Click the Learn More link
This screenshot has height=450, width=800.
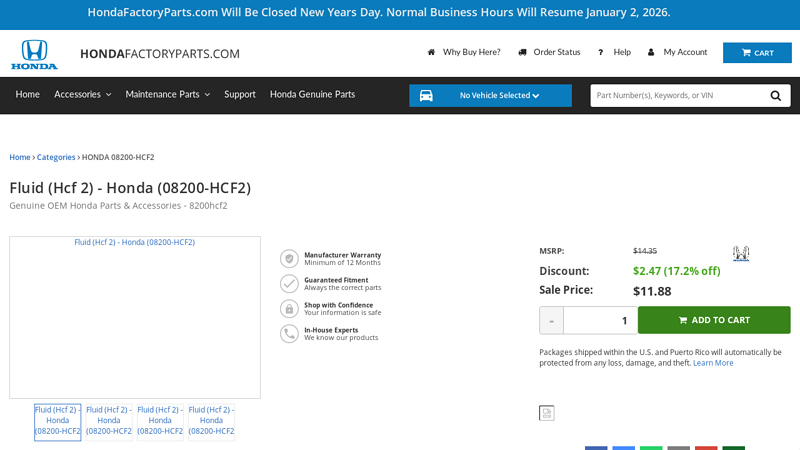tap(713, 363)
